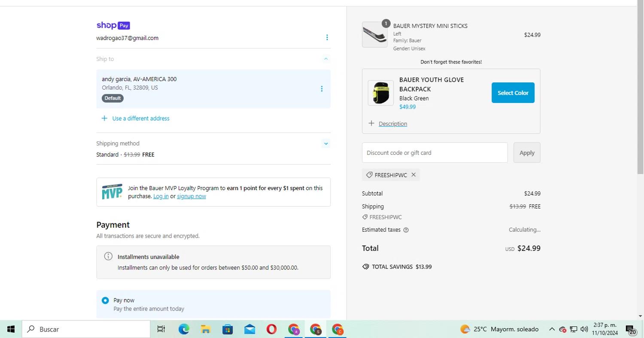
Task: Click the Bauer Mystery Mini Sticks thumbnail
Action: click(374, 35)
